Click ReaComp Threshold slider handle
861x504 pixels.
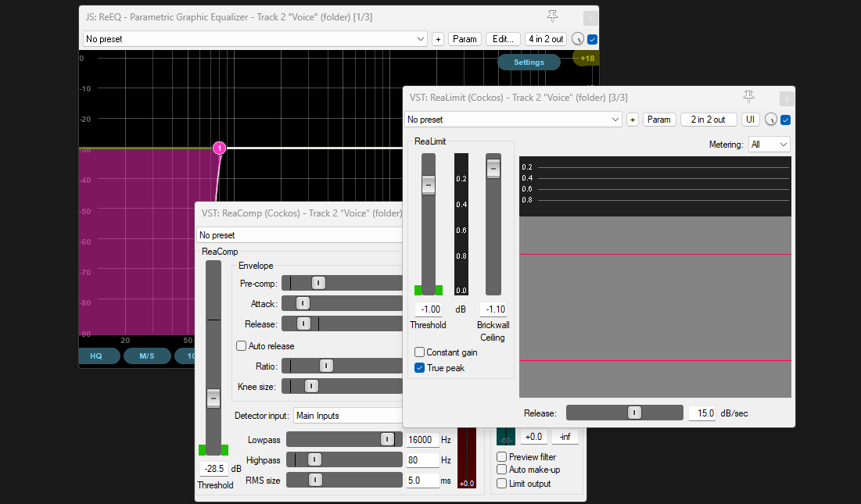tap(213, 399)
